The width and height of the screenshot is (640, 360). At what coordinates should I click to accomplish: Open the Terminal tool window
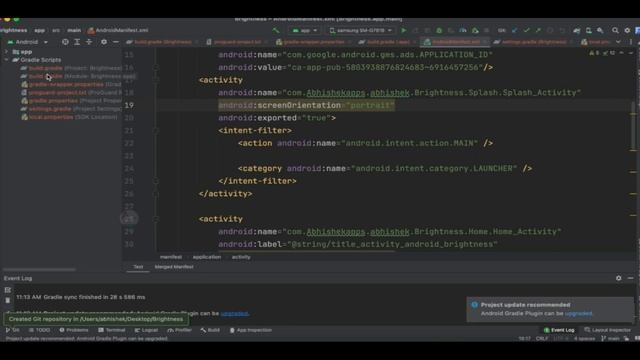(112, 330)
